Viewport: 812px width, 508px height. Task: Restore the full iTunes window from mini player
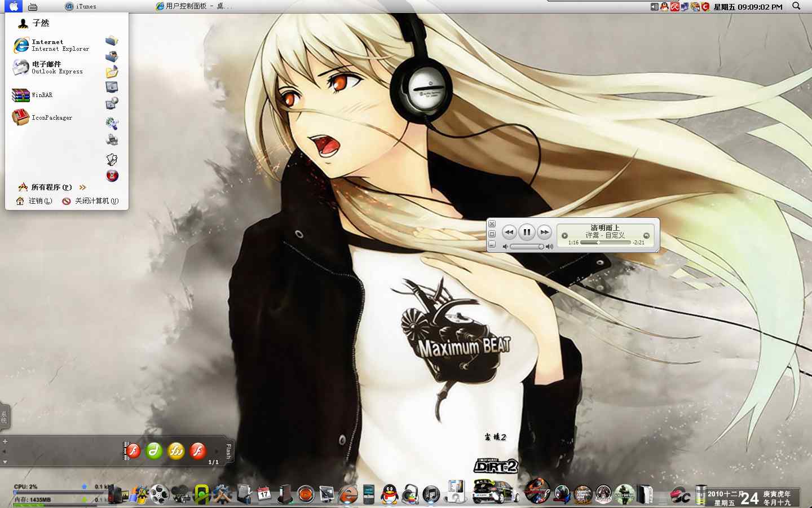tap(492, 234)
